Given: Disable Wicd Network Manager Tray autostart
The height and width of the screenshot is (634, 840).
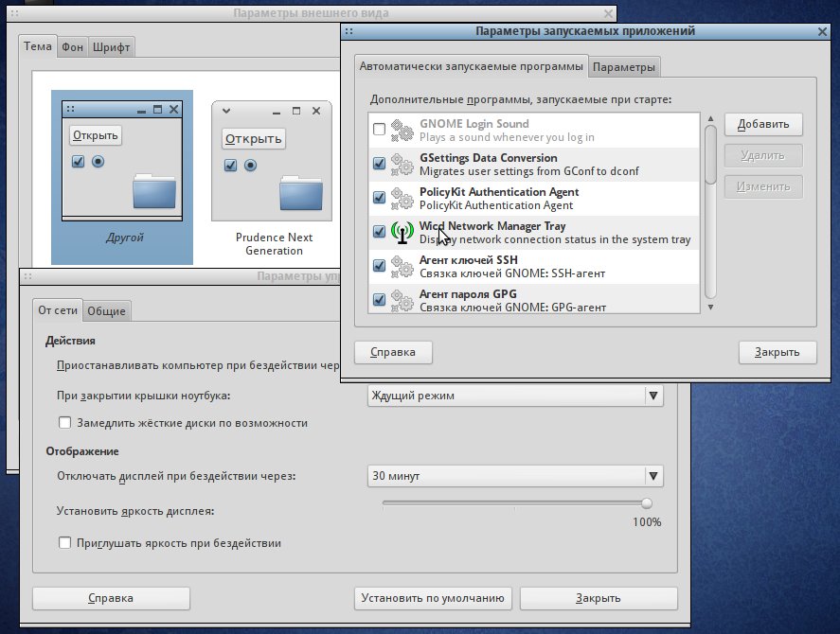Looking at the screenshot, I should pyautogui.click(x=380, y=231).
